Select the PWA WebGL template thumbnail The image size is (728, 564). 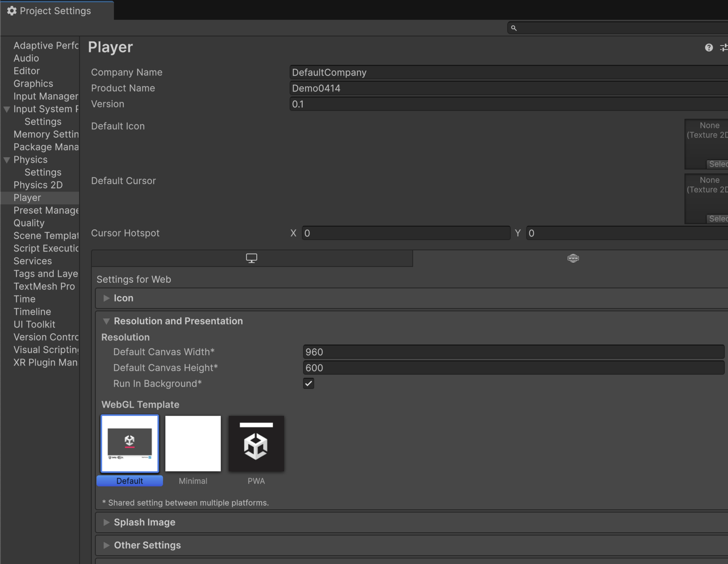[x=256, y=444]
